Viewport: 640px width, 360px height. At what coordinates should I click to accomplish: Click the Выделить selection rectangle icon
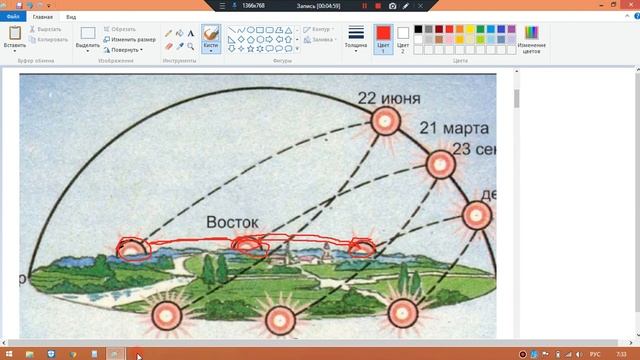(88, 33)
